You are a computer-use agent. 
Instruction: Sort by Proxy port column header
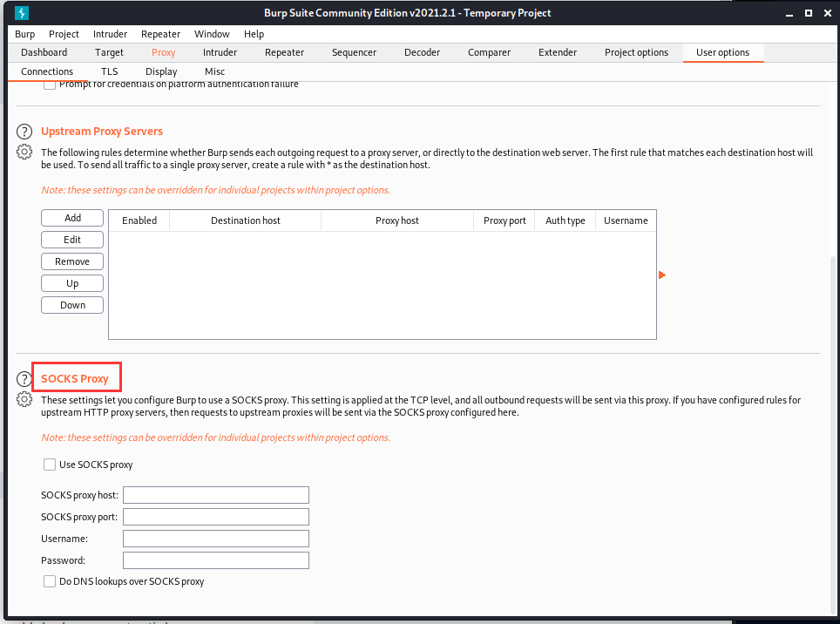click(505, 220)
